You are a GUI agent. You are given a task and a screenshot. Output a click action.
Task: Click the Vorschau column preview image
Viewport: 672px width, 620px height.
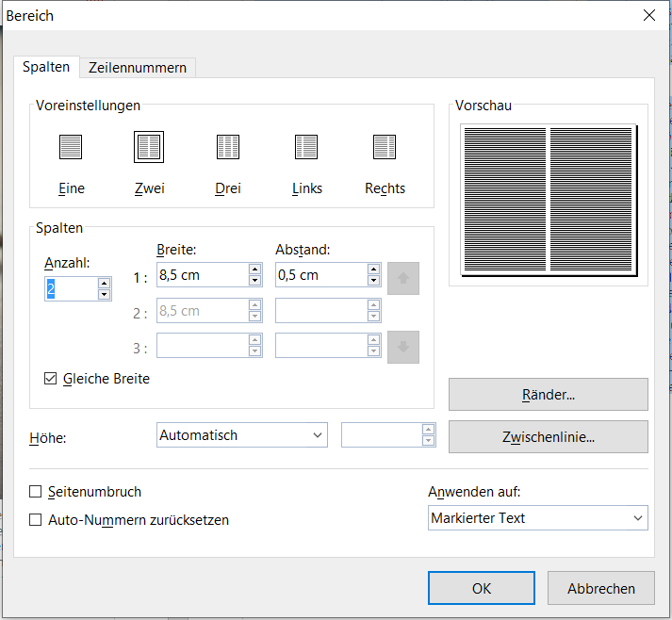[x=549, y=200]
